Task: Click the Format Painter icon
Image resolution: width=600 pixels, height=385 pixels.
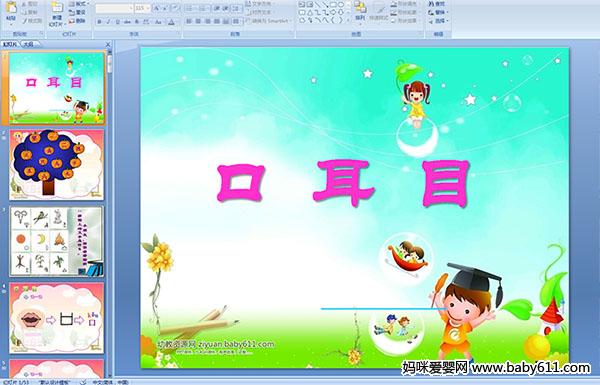Action: tap(33, 21)
